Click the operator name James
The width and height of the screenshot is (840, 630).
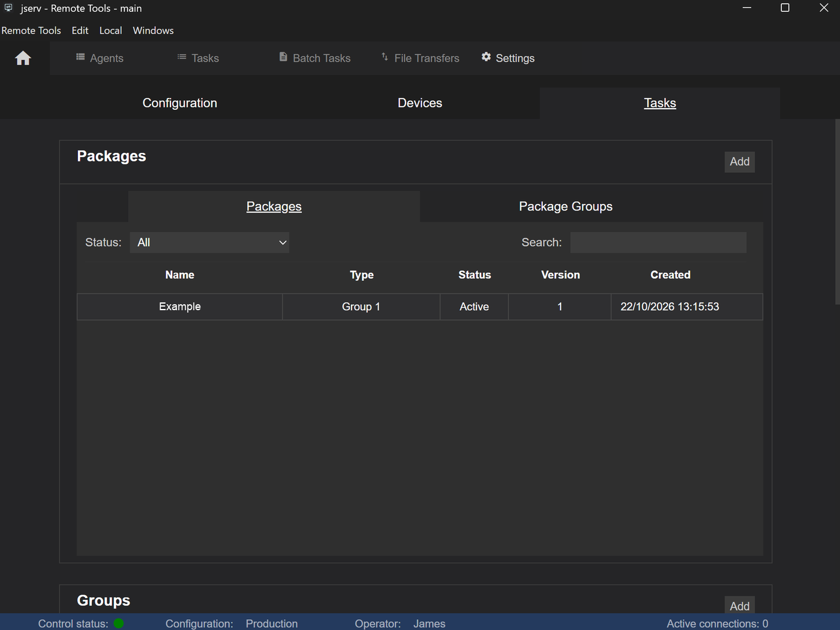pyautogui.click(x=430, y=624)
